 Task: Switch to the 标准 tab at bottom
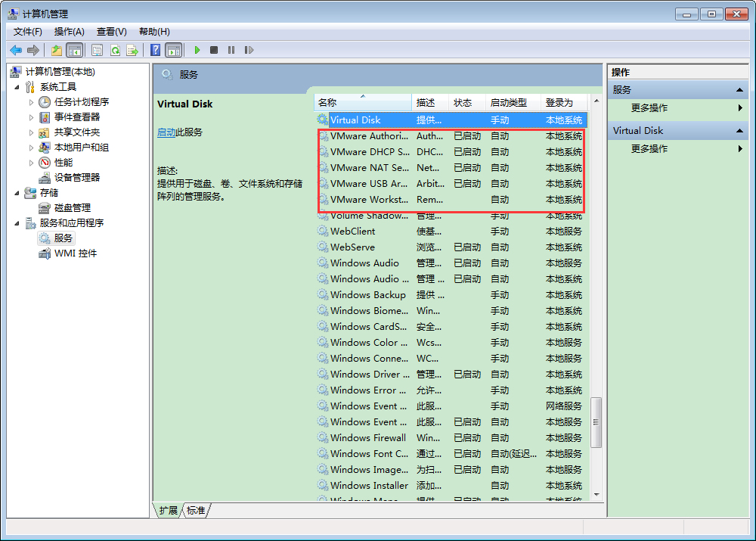pos(195,511)
